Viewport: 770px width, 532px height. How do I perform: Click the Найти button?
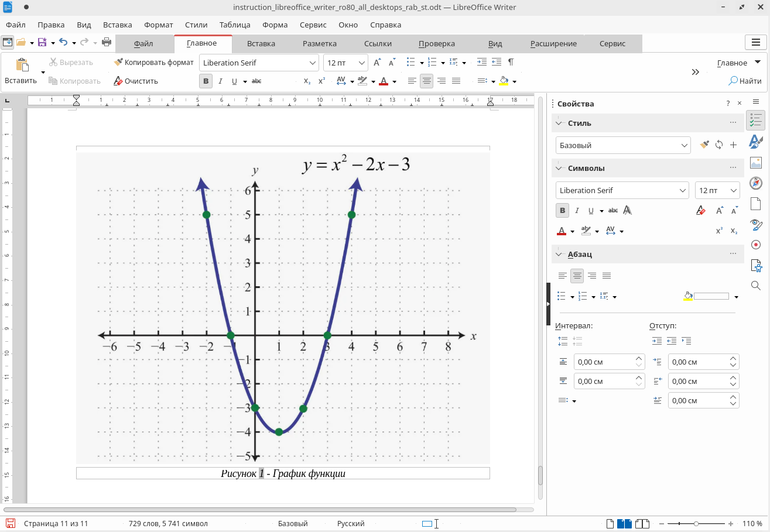coord(745,81)
